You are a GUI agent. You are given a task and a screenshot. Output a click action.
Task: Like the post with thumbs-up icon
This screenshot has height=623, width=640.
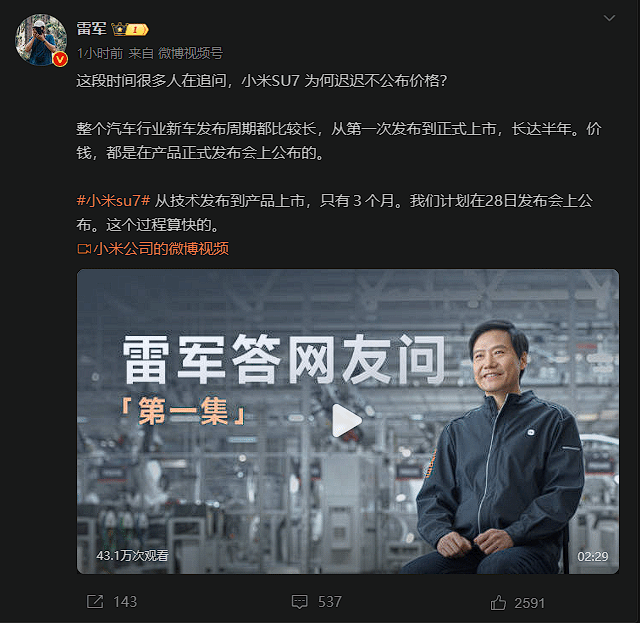[498, 603]
